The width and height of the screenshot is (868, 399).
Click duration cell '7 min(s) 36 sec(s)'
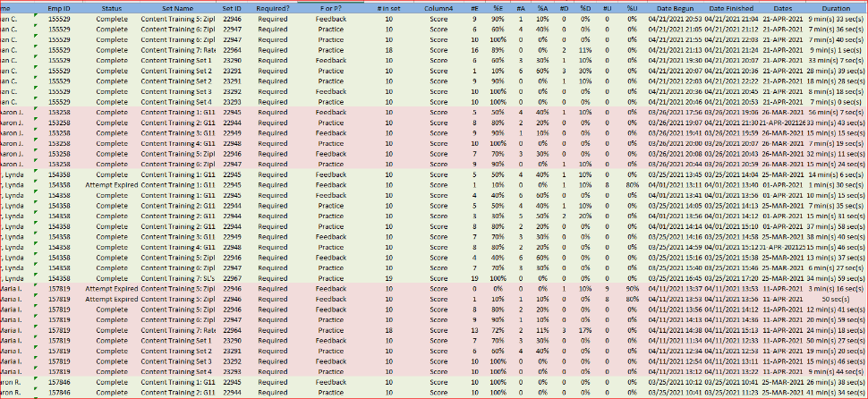(836, 30)
